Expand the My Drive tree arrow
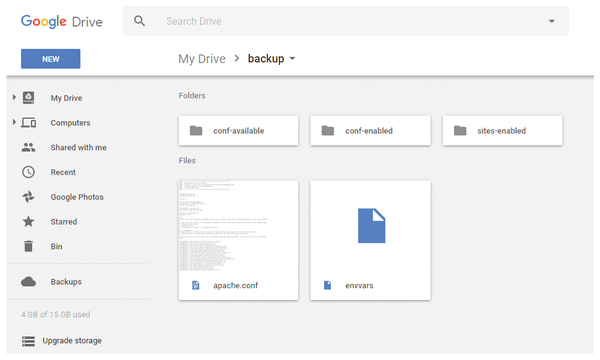Screen dimensions: 600x360 click(x=14, y=98)
